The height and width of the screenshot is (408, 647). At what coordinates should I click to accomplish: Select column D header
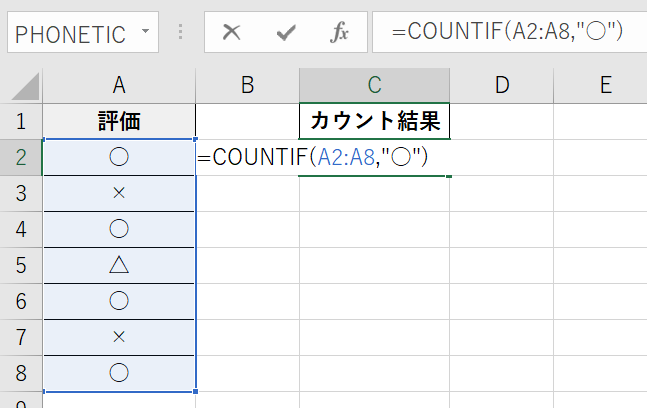[502, 86]
